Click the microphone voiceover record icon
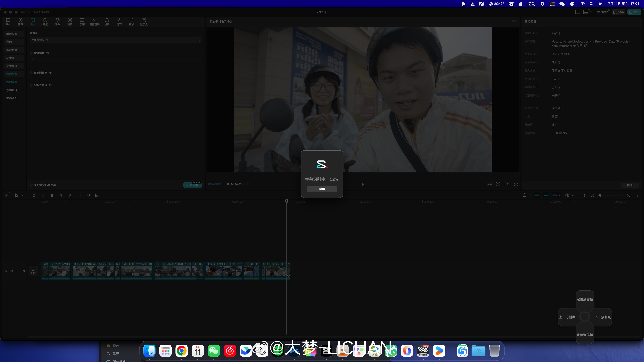Viewport: 644px width, 362px height. (x=524, y=195)
